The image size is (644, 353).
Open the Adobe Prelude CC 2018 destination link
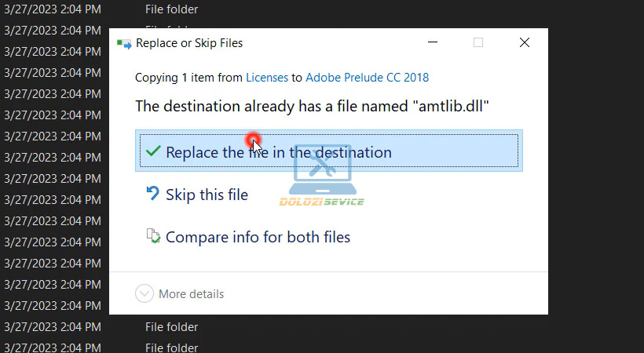click(367, 78)
